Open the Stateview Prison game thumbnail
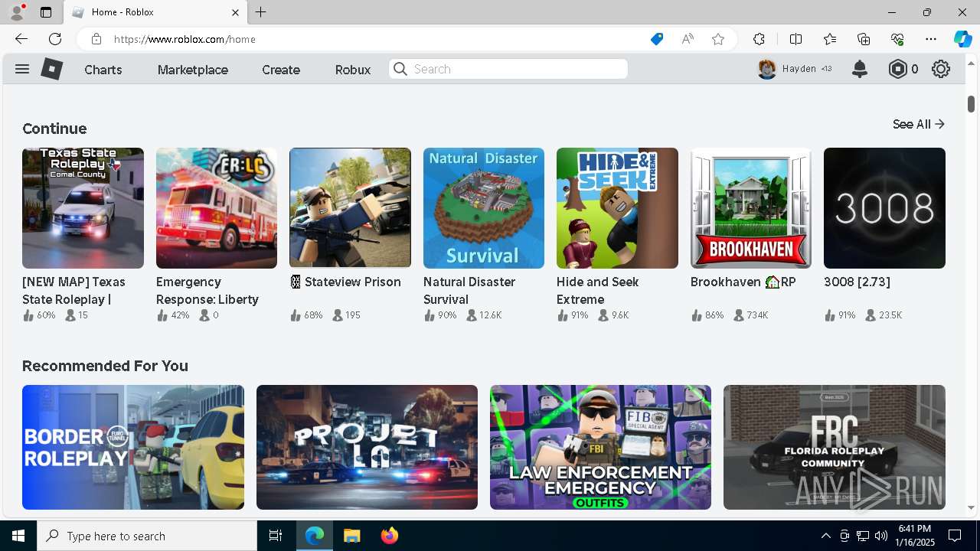 (350, 208)
